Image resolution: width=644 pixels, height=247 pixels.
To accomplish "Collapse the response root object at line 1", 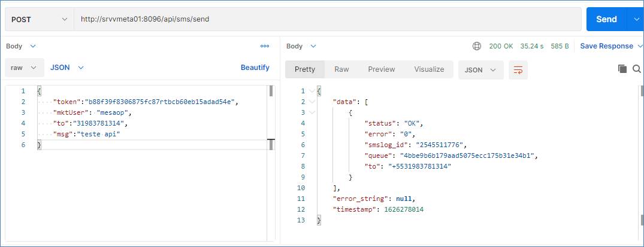I will (312, 91).
